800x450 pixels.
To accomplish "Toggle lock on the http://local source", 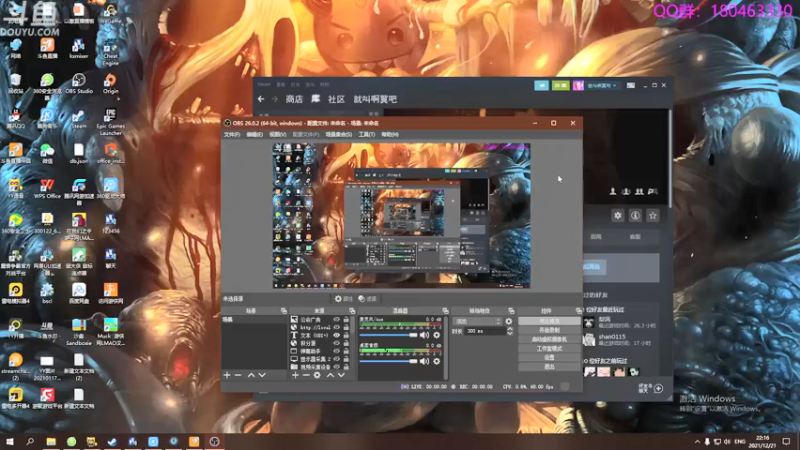I will [346, 328].
